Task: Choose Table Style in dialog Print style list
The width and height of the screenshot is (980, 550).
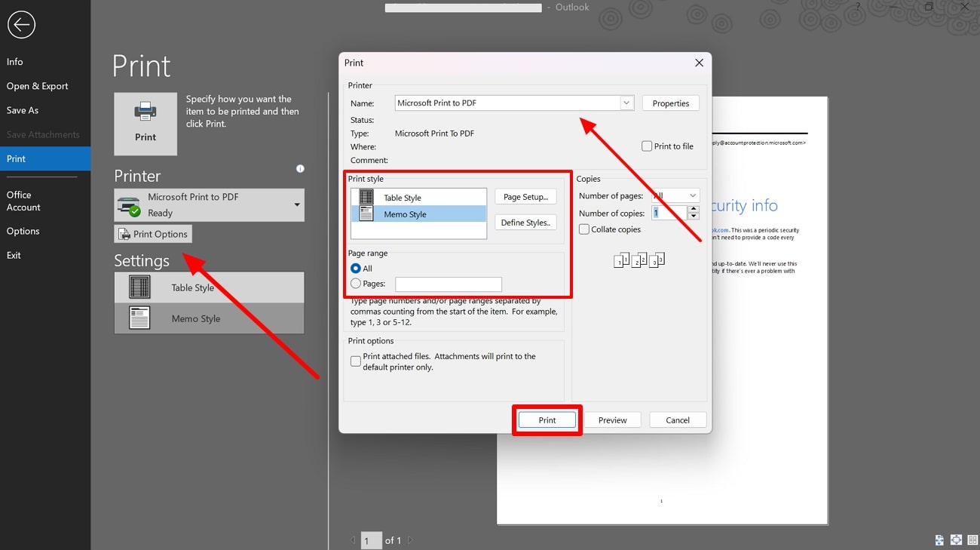Action: [x=419, y=198]
